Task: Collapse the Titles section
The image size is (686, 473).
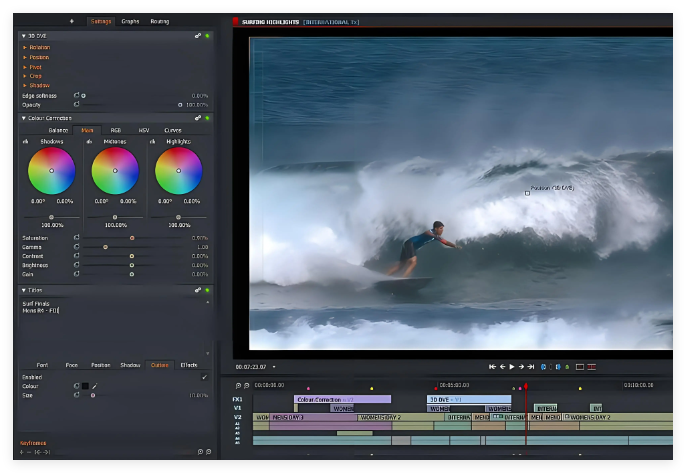Action: click(24, 290)
